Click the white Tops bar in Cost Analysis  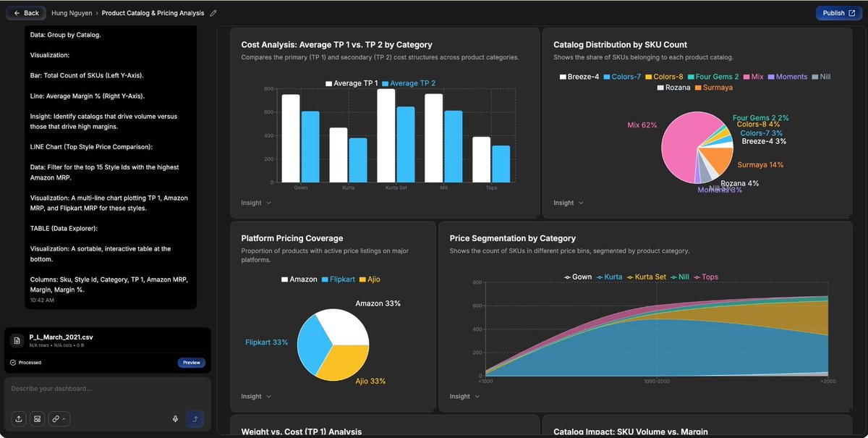click(x=482, y=159)
